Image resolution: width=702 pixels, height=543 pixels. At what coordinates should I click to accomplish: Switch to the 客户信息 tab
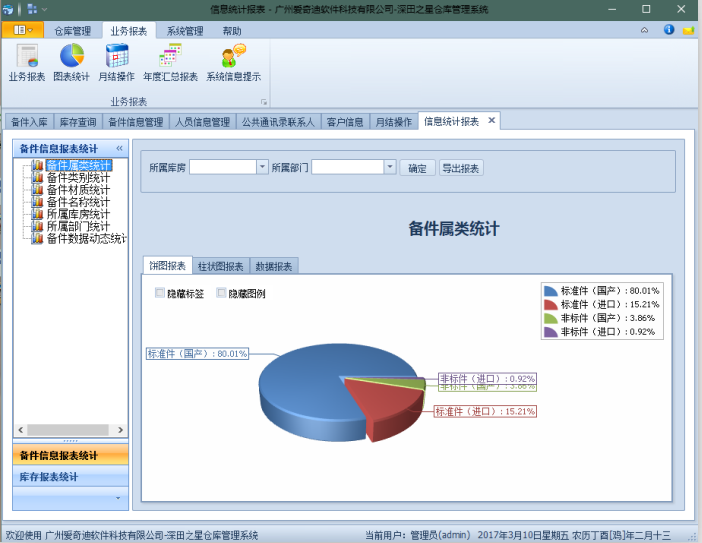(x=345, y=122)
